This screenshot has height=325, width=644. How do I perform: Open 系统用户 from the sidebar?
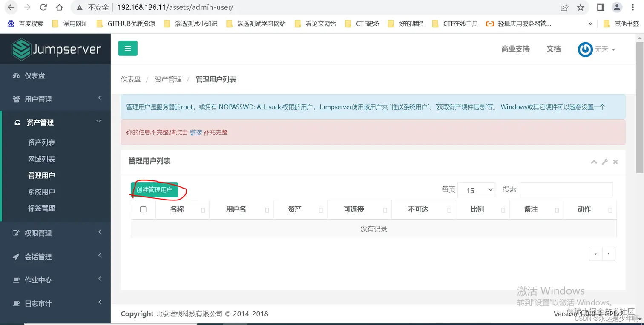(x=41, y=192)
